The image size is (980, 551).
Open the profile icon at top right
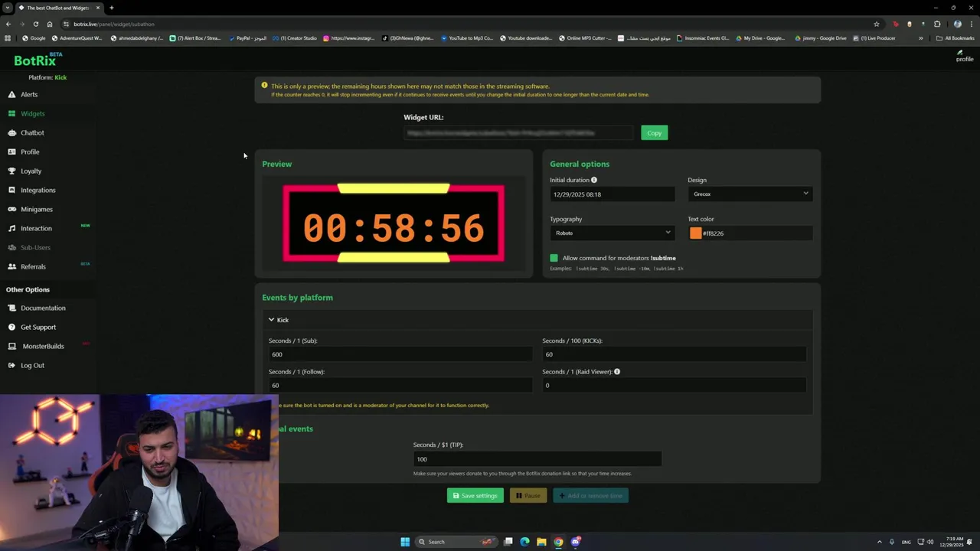(964, 56)
